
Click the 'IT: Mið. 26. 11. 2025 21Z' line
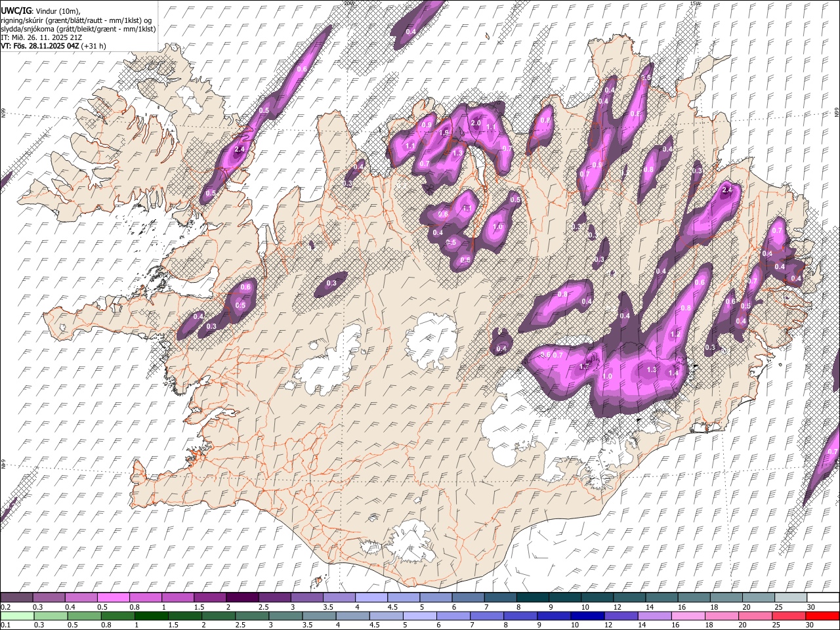41,37
